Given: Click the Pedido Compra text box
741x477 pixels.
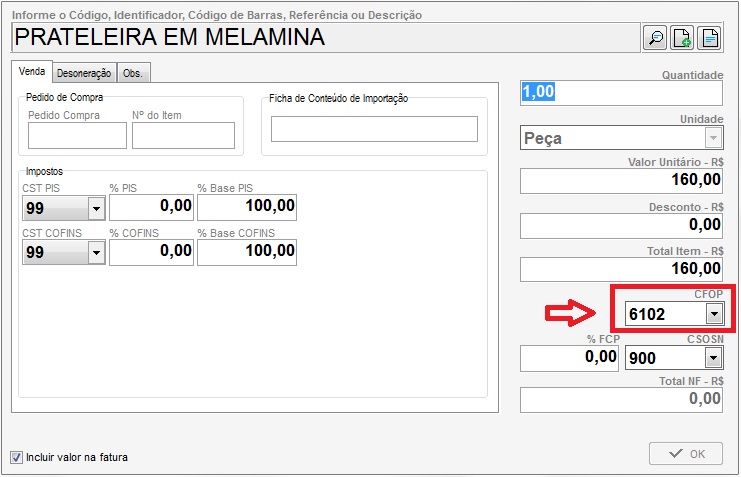Looking at the screenshot, I should [x=77, y=135].
